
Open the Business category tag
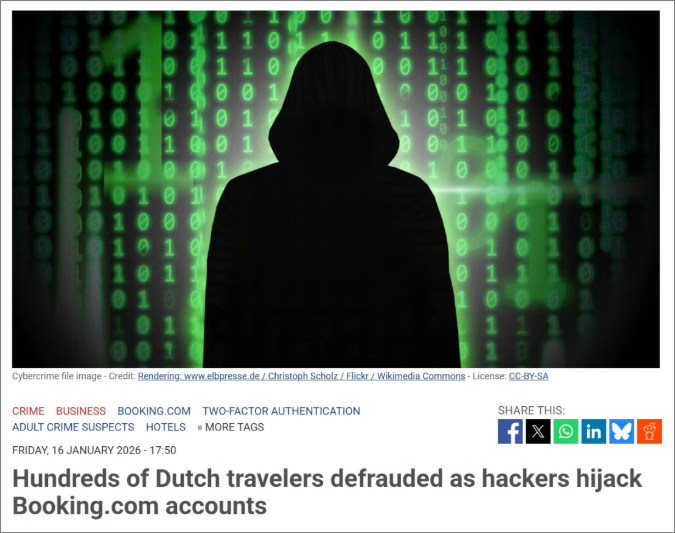[81, 411]
